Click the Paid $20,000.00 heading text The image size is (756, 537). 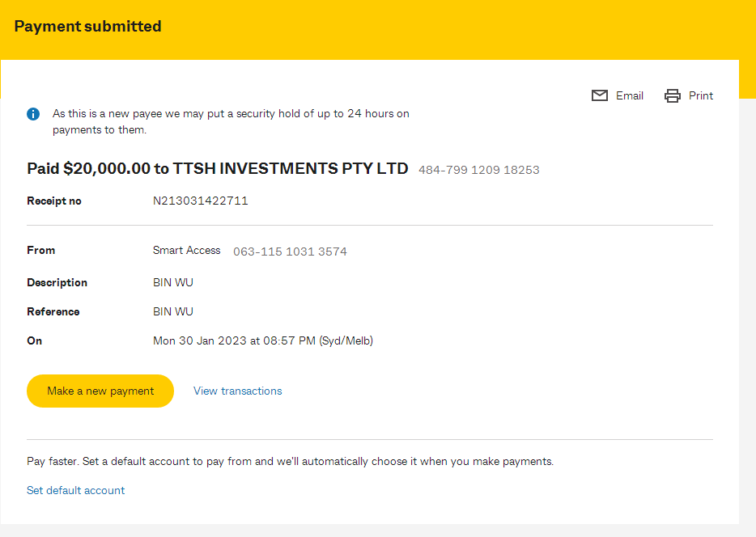(x=218, y=168)
